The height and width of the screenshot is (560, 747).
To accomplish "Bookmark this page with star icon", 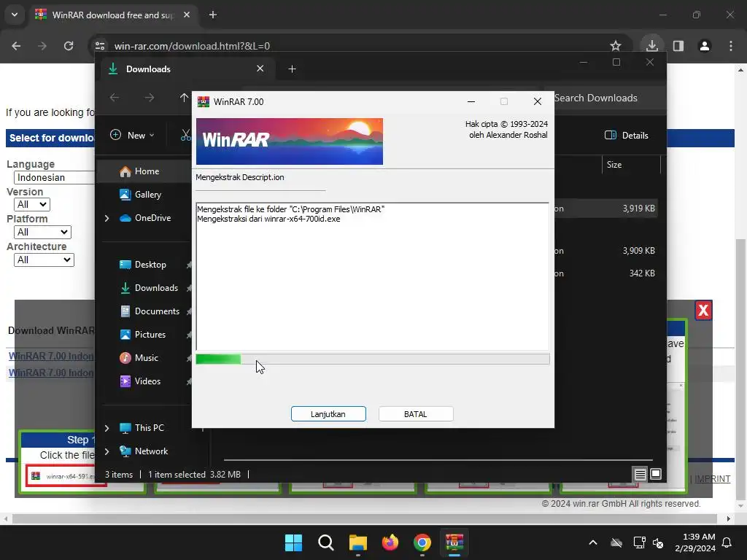I will click(616, 46).
